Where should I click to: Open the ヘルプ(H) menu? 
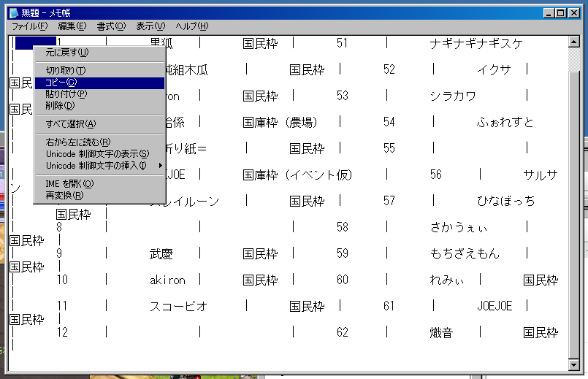click(192, 26)
